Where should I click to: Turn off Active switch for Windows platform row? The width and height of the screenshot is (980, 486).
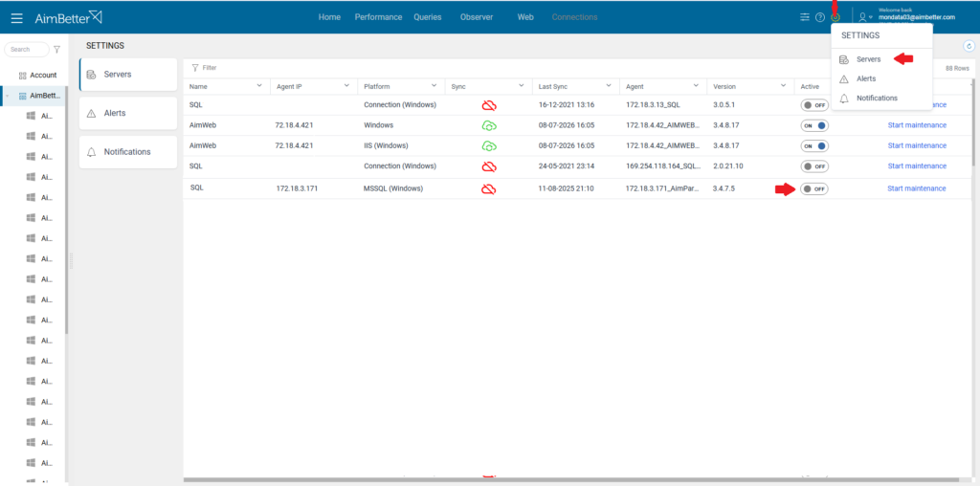point(814,125)
